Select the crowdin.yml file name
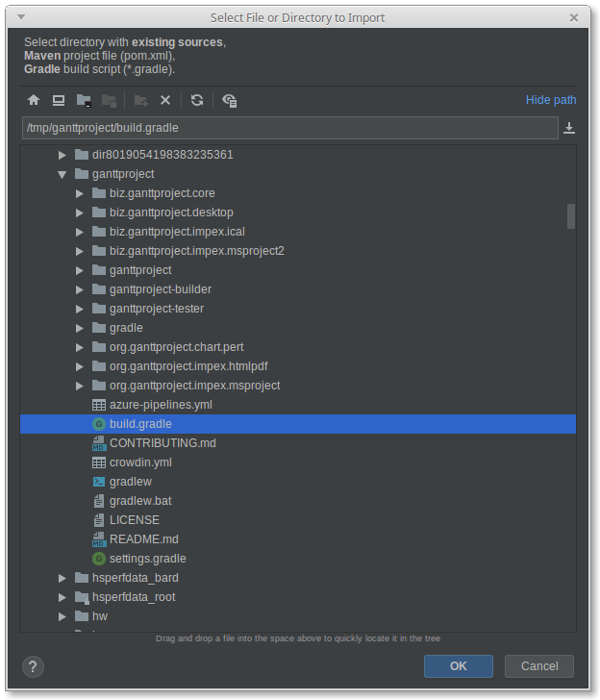Screen dimensions: 600x700 pos(140,462)
